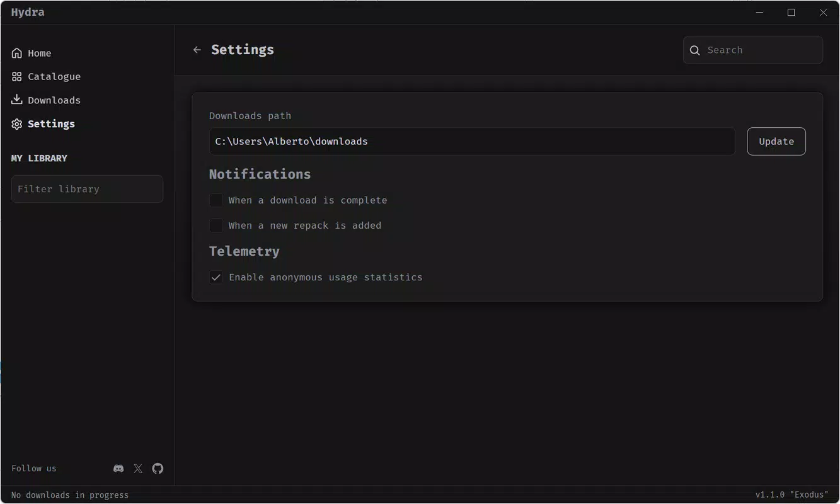The image size is (840, 504).
Task: Click the Update button for downloads path
Action: click(x=776, y=142)
